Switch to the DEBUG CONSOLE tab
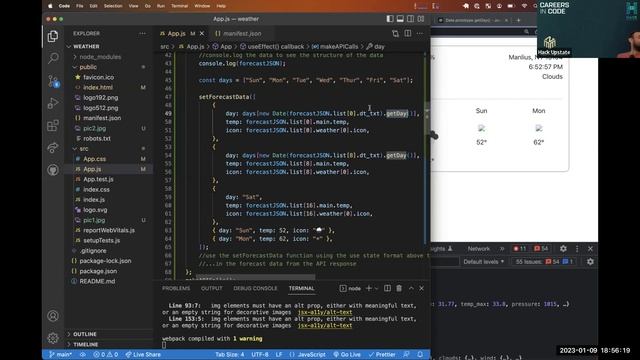The height and width of the screenshot is (360, 640). [255, 288]
